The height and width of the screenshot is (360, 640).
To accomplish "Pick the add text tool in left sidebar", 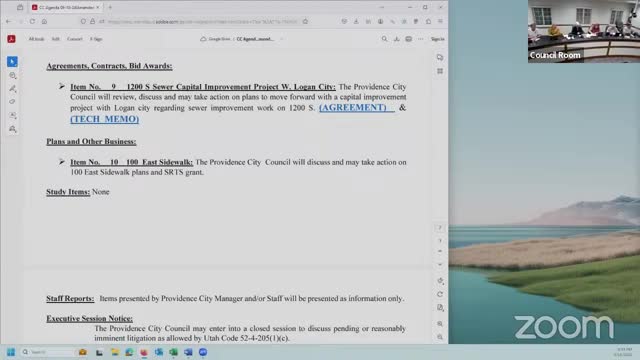I will coord(13,116).
